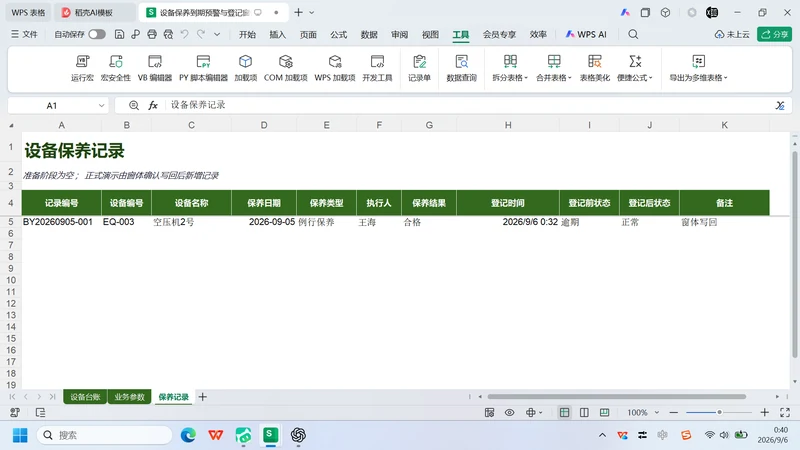The width and height of the screenshot is (800, 450).
Task: Click zoom in plus button
Action: coord(764,412)
